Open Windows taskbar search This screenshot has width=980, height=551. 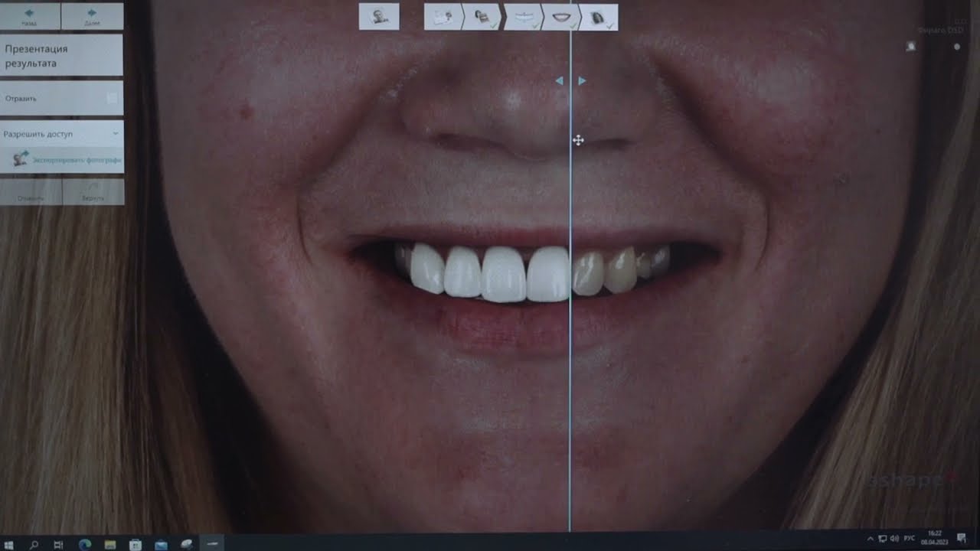coord(34,544)
